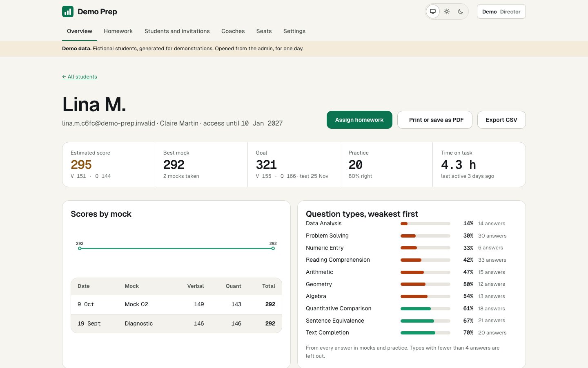Click the Data Analysis progress bar
This screenshot has width=588, height=368.
pyautogui.click(x=425, y=224)
